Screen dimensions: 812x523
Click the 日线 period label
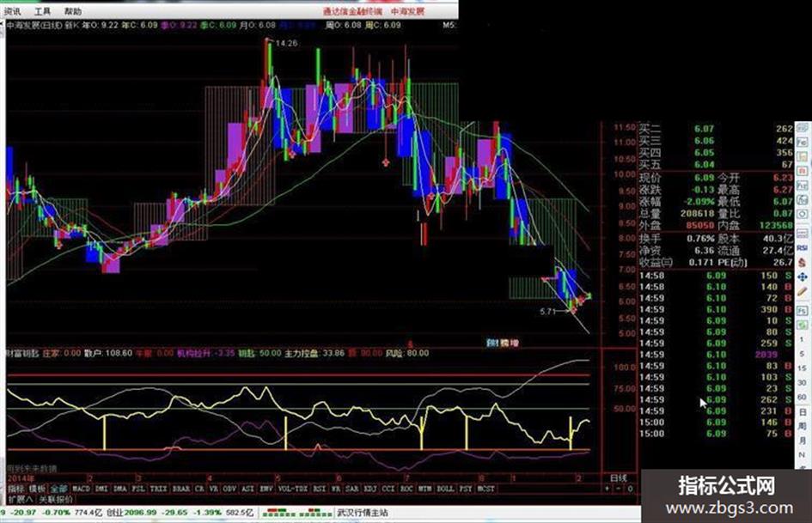coord(619,478)
